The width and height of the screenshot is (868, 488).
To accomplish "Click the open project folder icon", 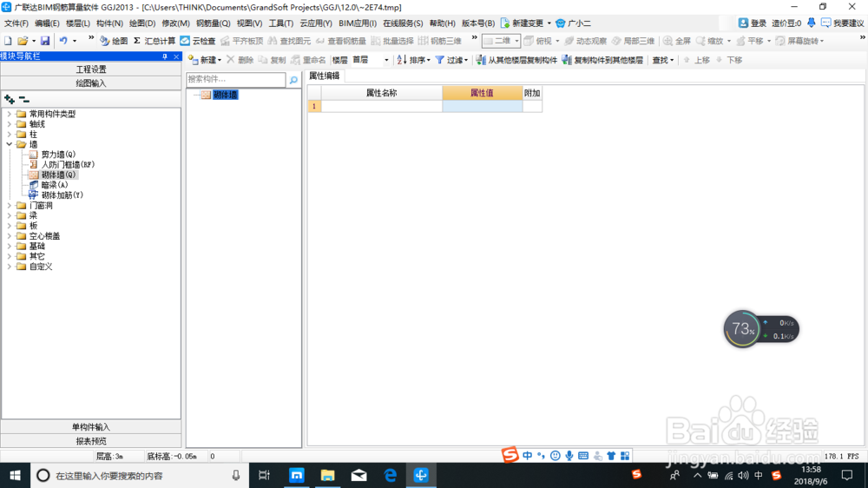I will coord(23,41).
